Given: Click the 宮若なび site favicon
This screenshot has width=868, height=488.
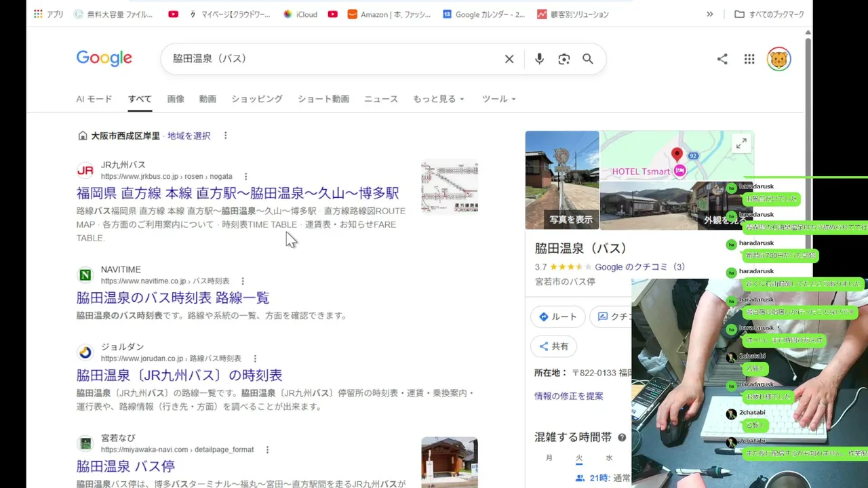Looking at the screenshot, I should point(85,443).
